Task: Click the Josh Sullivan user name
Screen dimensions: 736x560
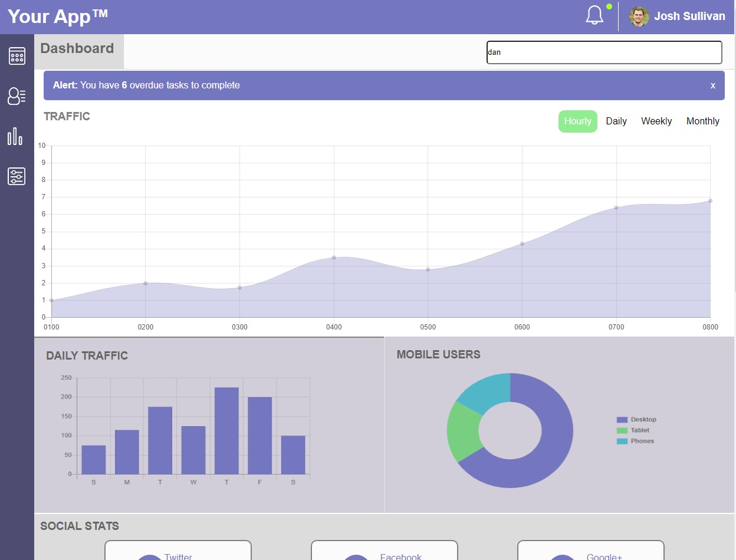Action: (x=689, y=17)
